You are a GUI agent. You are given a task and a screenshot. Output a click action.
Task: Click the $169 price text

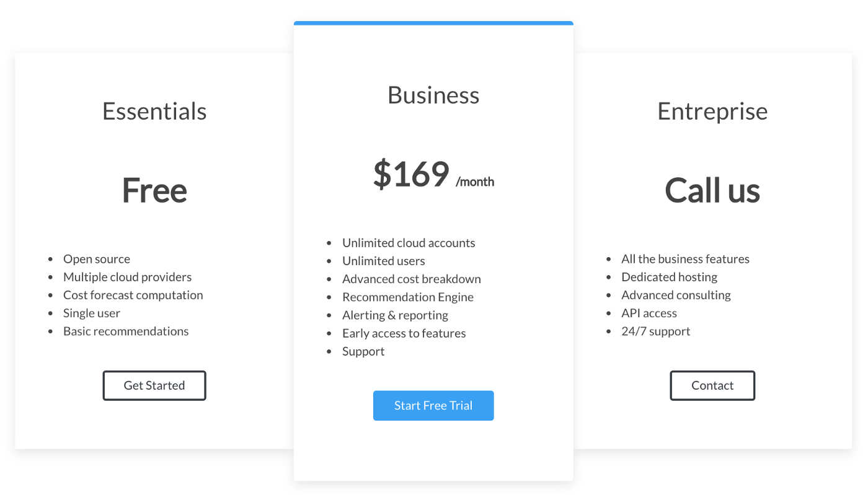click(411, 174)
